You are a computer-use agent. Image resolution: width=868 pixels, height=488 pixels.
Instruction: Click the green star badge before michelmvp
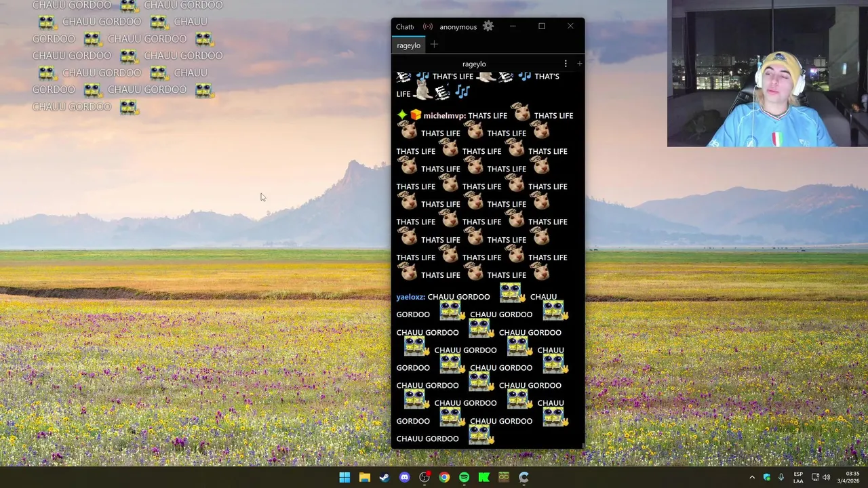tap(402, 115)
